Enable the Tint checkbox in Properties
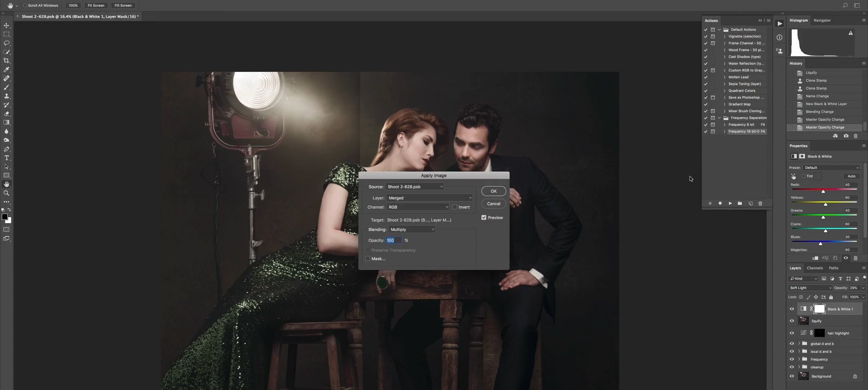 click(x=803, y=176)
